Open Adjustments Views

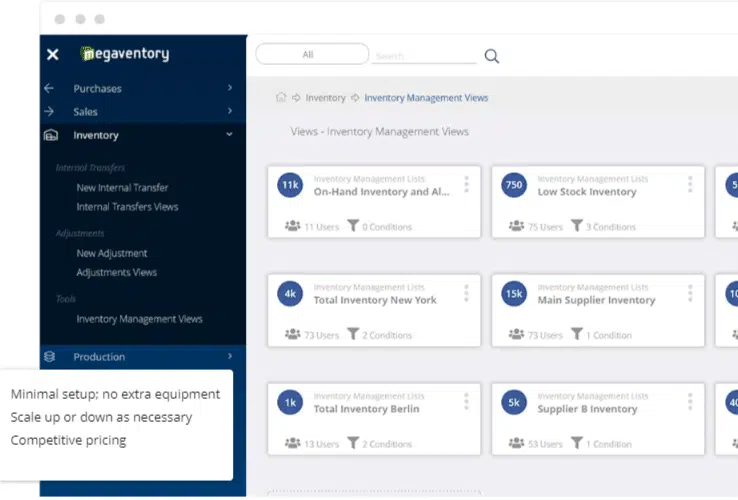tap(117, 272)
